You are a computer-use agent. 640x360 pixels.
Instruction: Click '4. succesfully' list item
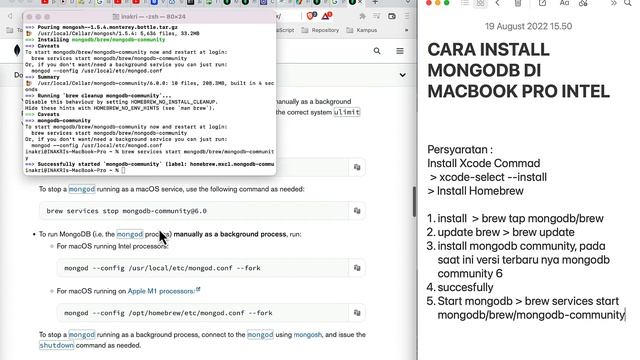tap(460, 287)
